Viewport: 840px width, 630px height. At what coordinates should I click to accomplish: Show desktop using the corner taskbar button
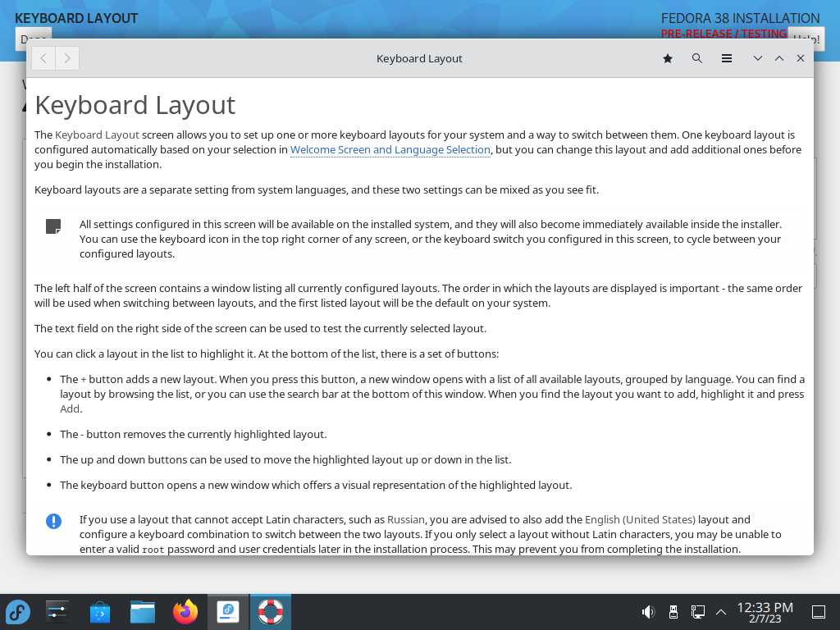click(x=819, y=612)
